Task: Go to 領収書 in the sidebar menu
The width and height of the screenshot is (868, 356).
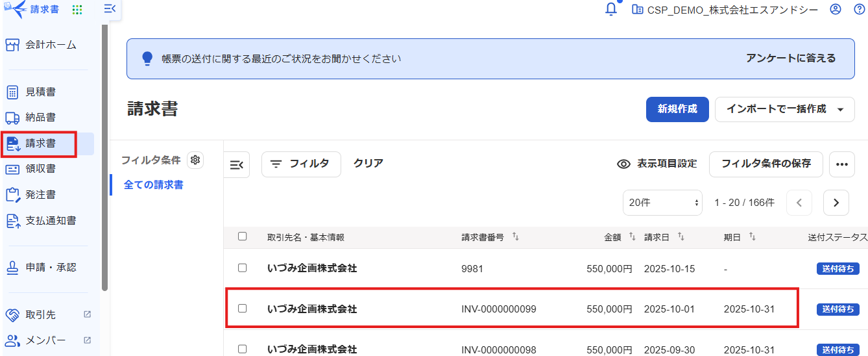Action: tap(40, 169)
